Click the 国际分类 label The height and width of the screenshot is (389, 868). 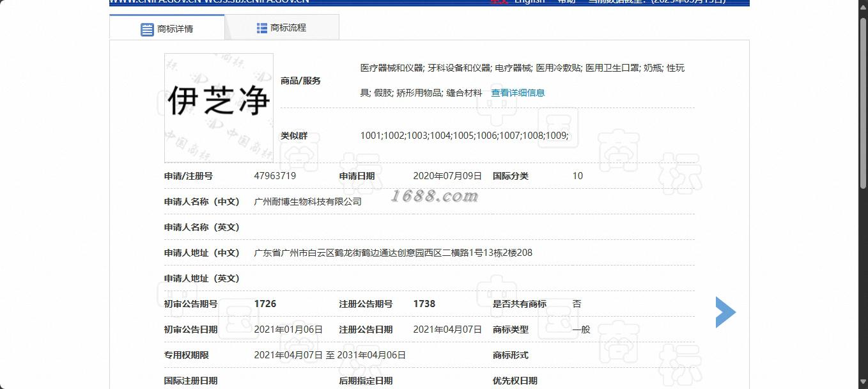pyautogui.click(x=511, y=176)
